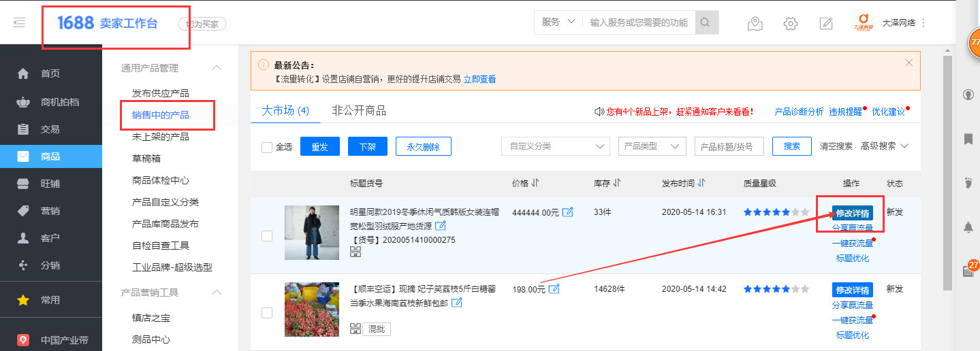The width and height of the screenshot is (980, 351).
Task: Open the 旺铺 shop item
Action: click(x=51, y=184)
